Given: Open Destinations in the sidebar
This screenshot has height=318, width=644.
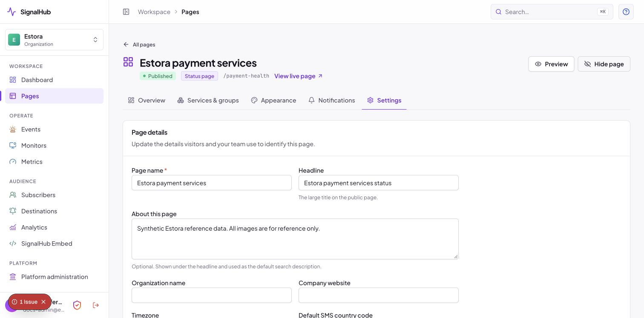Looking at the screenshot, I should (54, 211).
